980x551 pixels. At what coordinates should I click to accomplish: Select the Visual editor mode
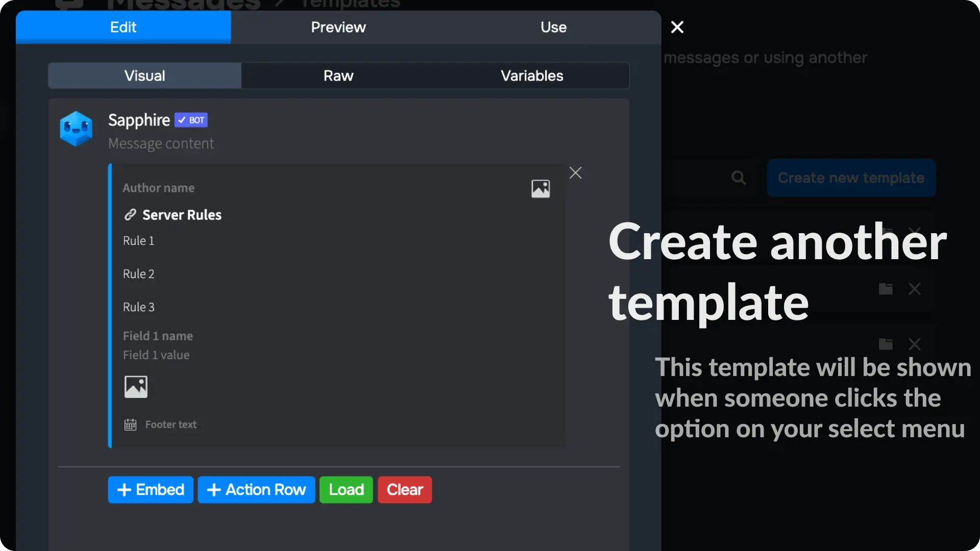coord(145,76)
